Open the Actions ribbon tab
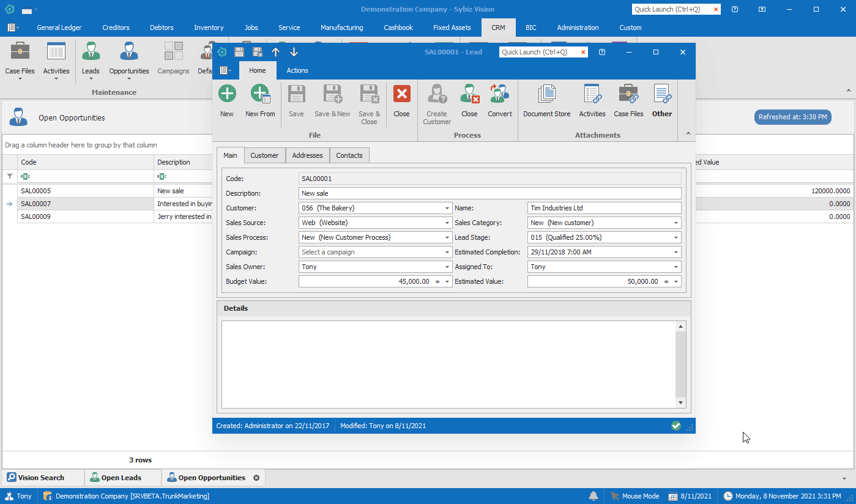 pos(297,70)
